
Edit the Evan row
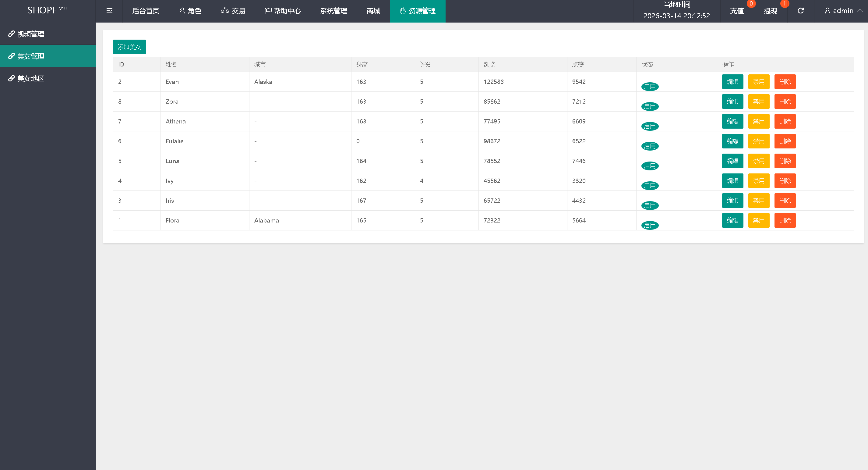pos(732,82)
